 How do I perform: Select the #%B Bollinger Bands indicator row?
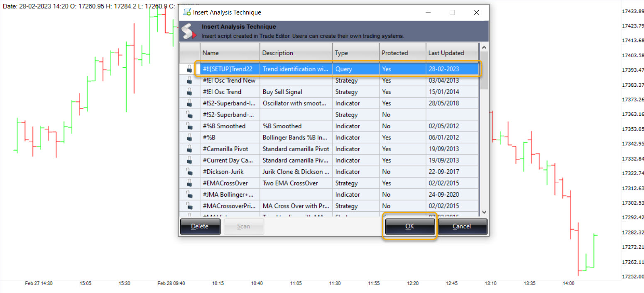[x=291, y=137]
